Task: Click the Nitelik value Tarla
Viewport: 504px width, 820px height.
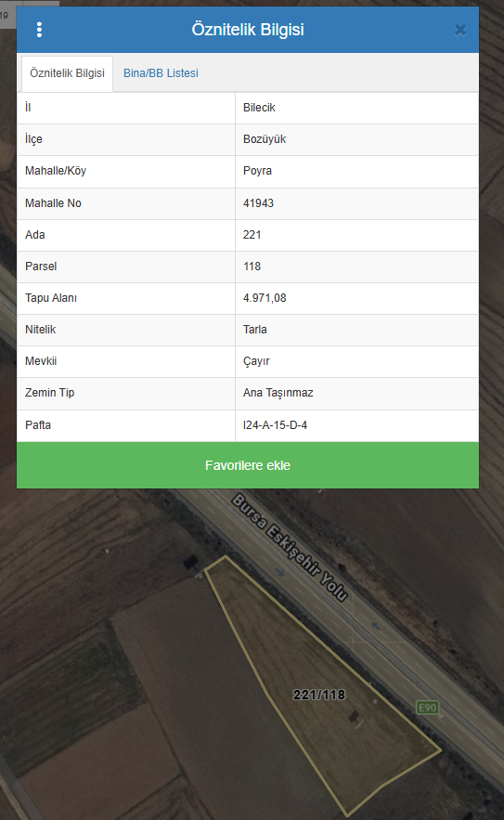Action: (255, 330)
